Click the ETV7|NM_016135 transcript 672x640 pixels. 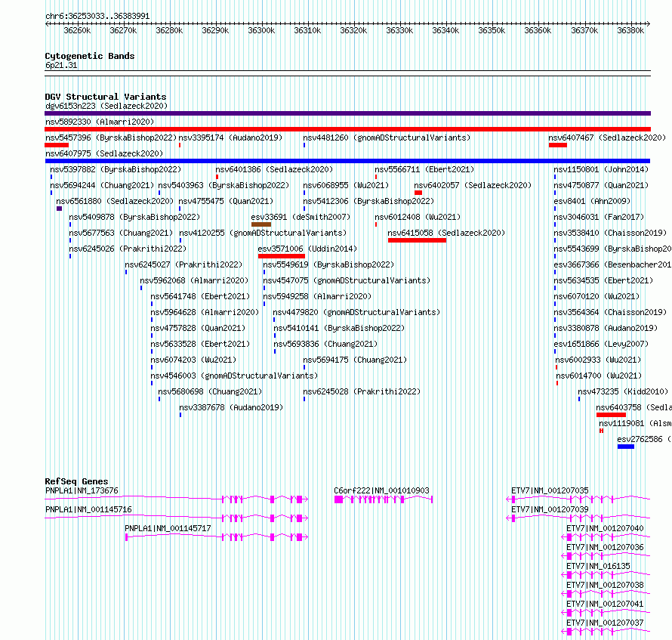[606, 575]
